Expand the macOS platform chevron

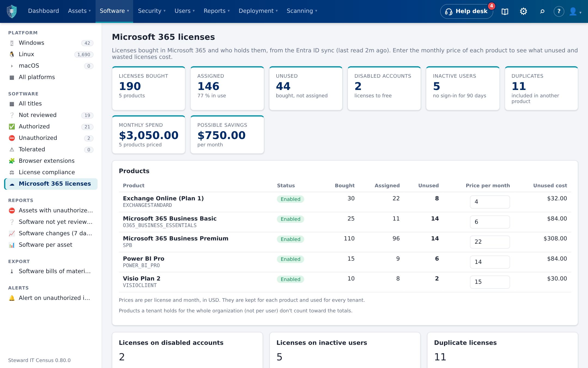click(x=12, y=66)
